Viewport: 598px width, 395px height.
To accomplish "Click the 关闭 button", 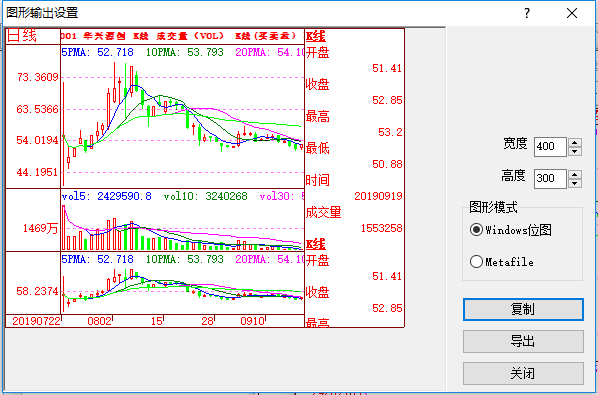I will pos(523,373).
